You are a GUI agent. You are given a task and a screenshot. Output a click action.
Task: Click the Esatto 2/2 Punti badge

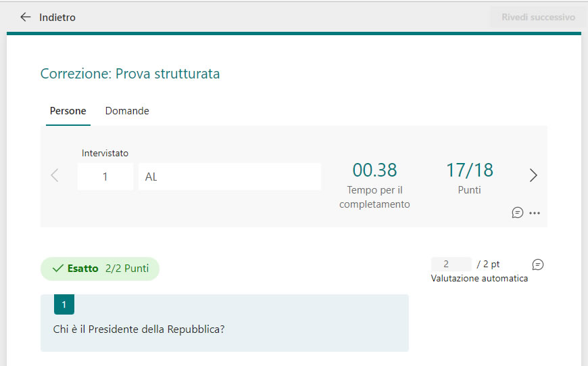click(x=100, y=269)
